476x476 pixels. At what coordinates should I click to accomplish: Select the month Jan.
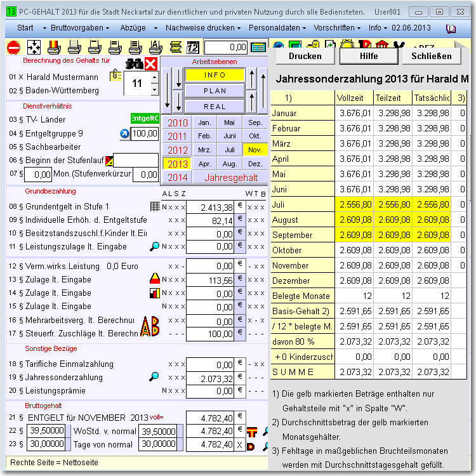[x=204, y=122]
